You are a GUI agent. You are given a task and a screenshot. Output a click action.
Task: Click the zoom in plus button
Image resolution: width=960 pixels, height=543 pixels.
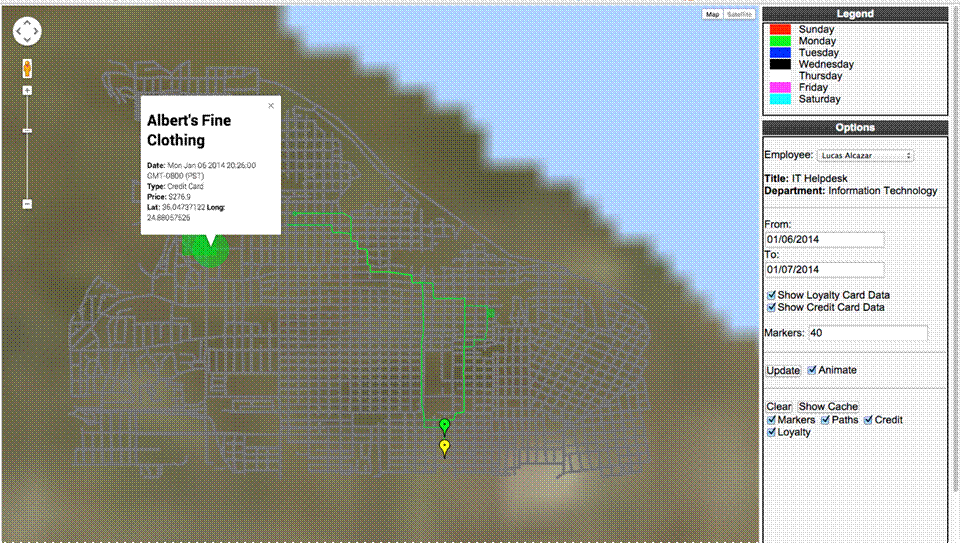tap(27, 91)
